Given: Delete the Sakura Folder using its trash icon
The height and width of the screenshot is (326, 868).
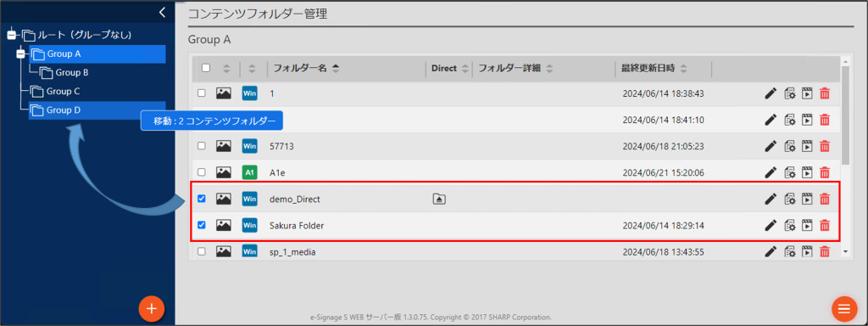Looking at the screenshot, I should click(824, 225).
